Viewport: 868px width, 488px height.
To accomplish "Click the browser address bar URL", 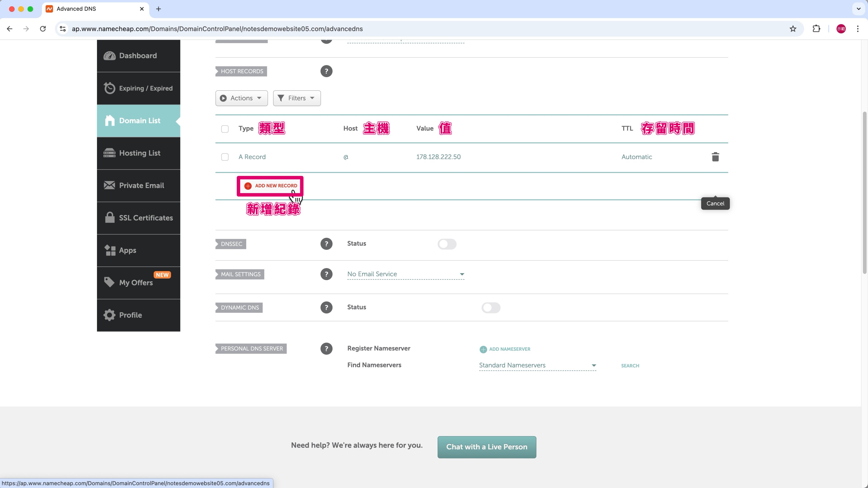I will 217,29.
